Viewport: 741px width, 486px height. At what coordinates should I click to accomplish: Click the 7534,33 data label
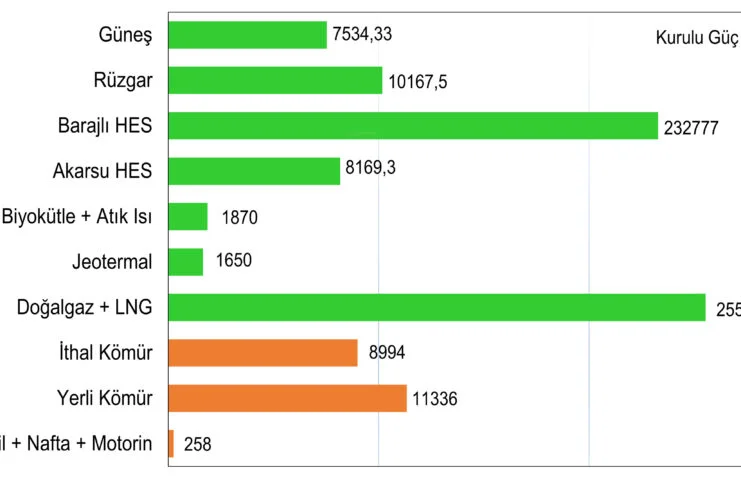click(364, 36)
